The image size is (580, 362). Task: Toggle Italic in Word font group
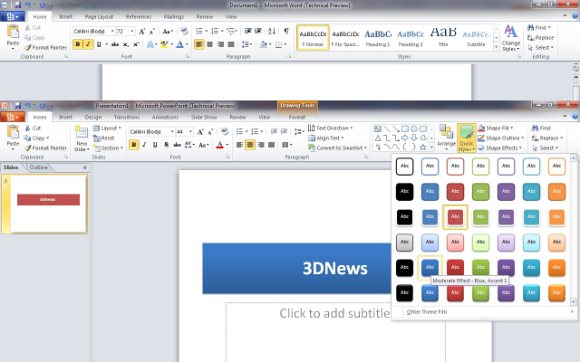[88, 44]
